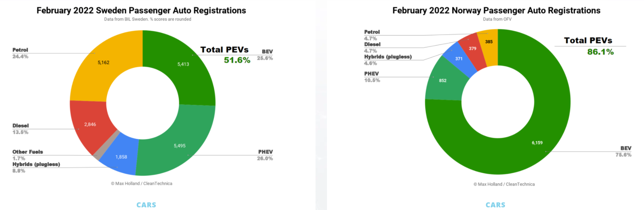Click Sweden chart's yellow Petrol segment
This screenshot has width=644, height=210.
click(104, 63)
